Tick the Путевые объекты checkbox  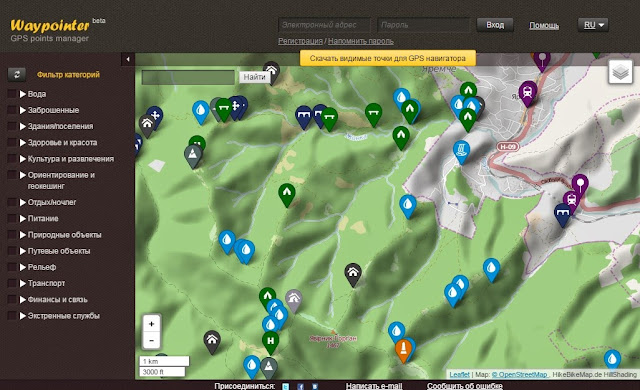coord(12,250)
